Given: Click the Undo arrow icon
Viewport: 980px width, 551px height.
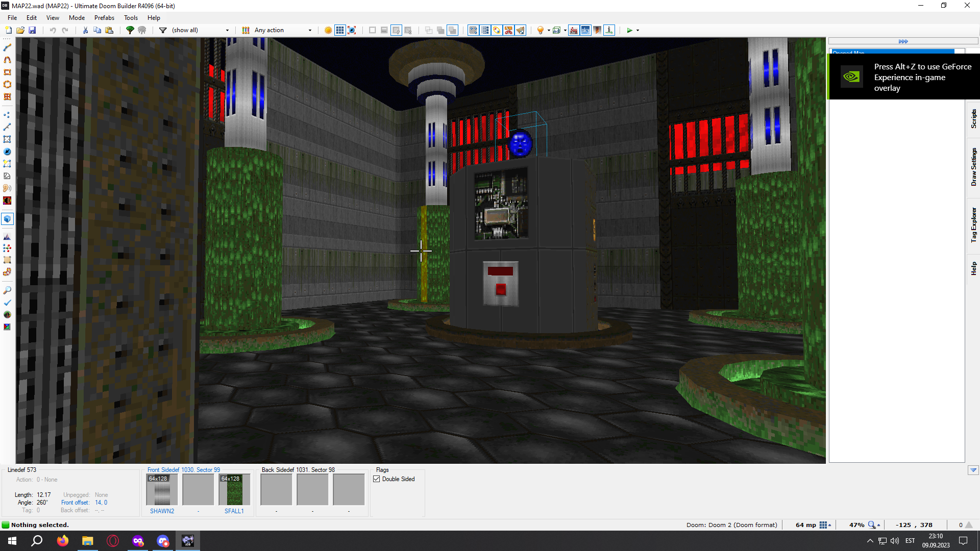Looking at the screenshot, I should 53,30.
